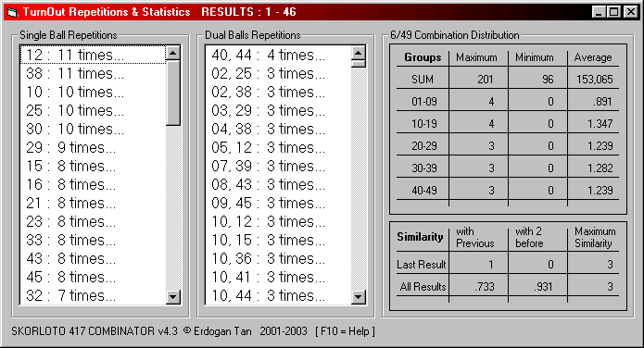Select the '43 : 8 times...' row
Screen dimensions: 644x348
[x=93, y=258]
